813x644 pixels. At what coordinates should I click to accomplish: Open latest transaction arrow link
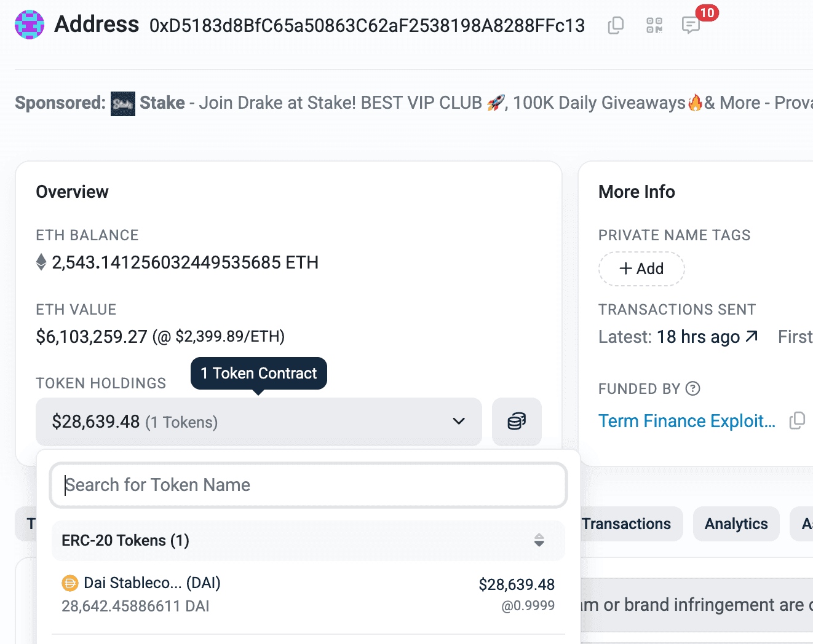[752, 336]
